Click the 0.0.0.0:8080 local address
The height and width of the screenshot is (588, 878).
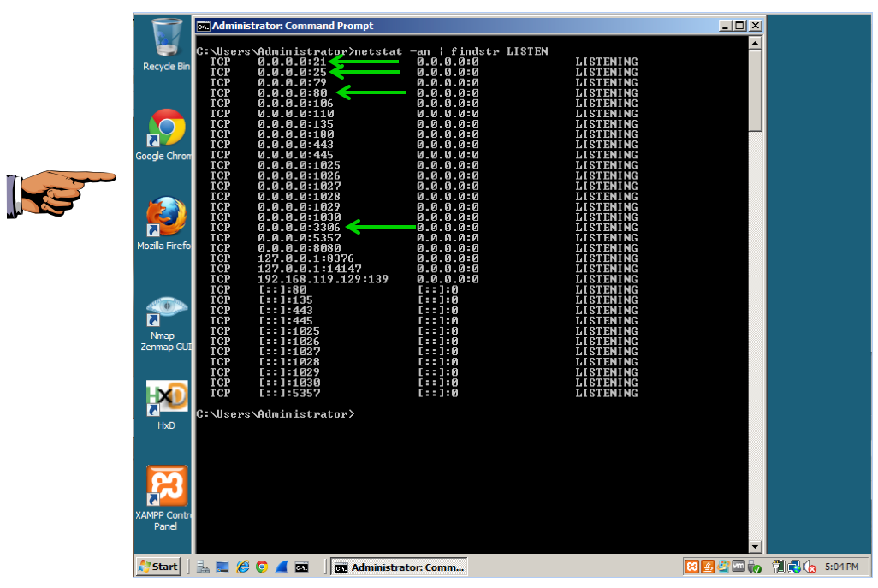pyautogui.click(x=299, y=248)
